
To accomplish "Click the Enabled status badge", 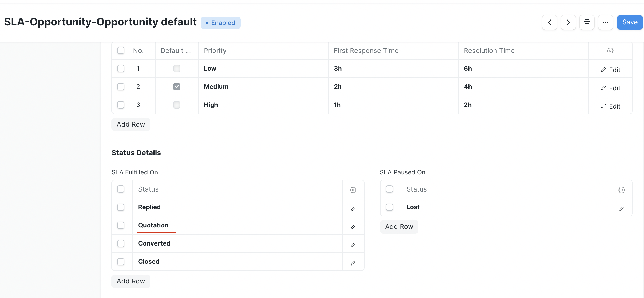I will 221,23.
